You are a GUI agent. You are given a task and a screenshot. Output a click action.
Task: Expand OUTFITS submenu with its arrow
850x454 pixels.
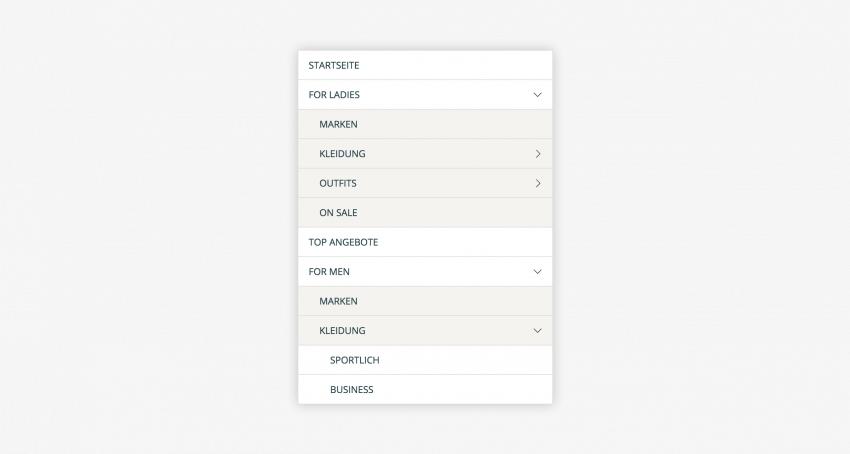point(537,183)
